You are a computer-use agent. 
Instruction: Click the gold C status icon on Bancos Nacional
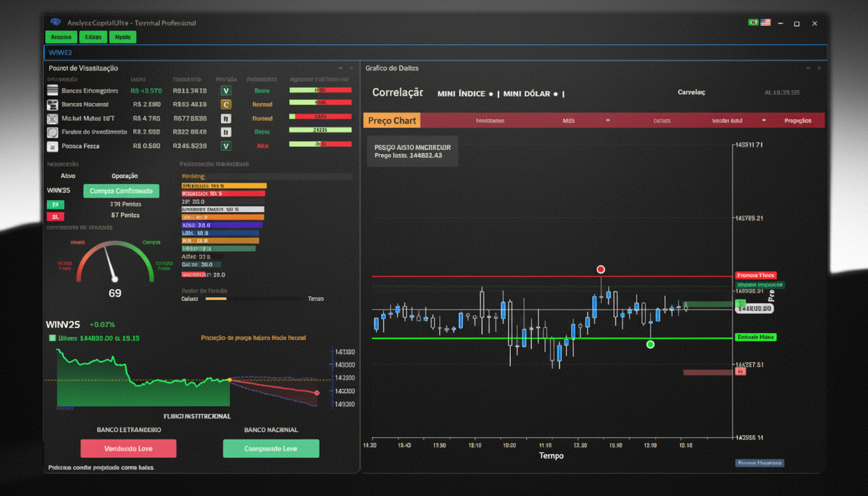(225, 104)
